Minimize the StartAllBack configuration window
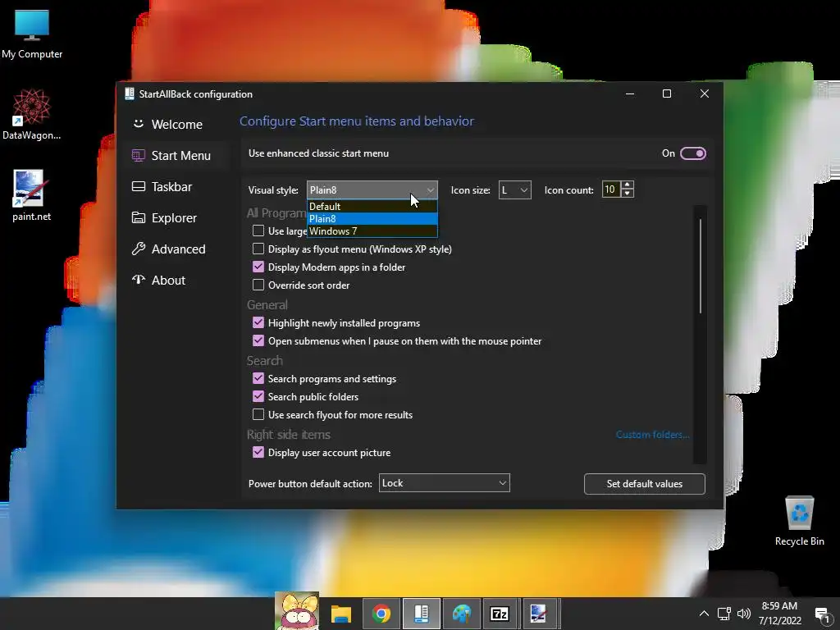The width and height of the screenshot is (840, 630). pyautogui.click(x=630, y=94)
